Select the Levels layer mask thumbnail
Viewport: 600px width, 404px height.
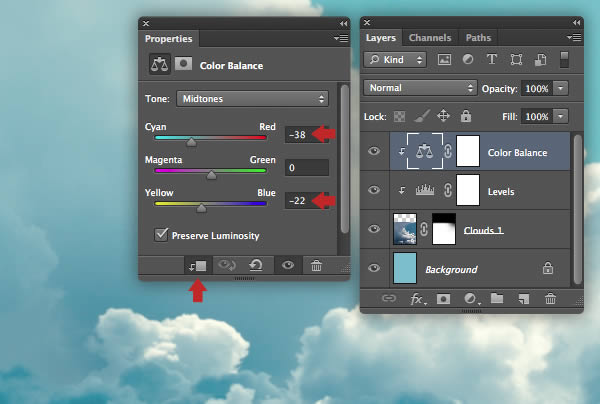tap(468, 190)
